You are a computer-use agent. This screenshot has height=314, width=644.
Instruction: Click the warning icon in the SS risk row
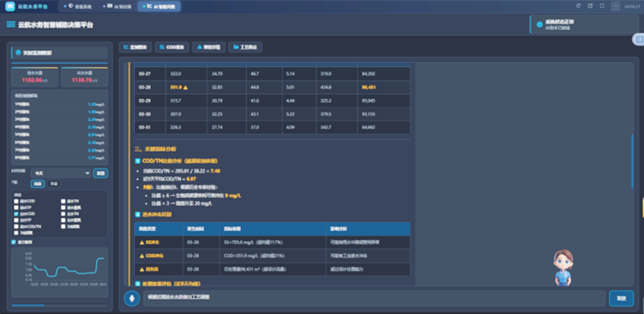point(142,243)
